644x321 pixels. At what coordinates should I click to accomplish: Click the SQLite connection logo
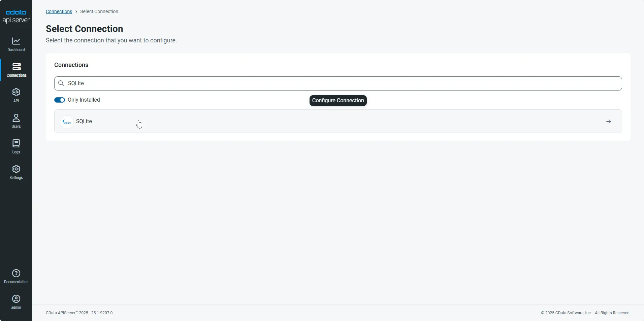click(x=66, y=122)
